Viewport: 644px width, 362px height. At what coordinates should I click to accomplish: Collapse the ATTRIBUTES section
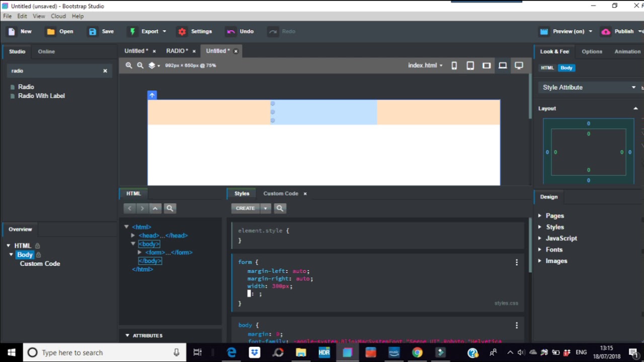[x=127, y=335]
